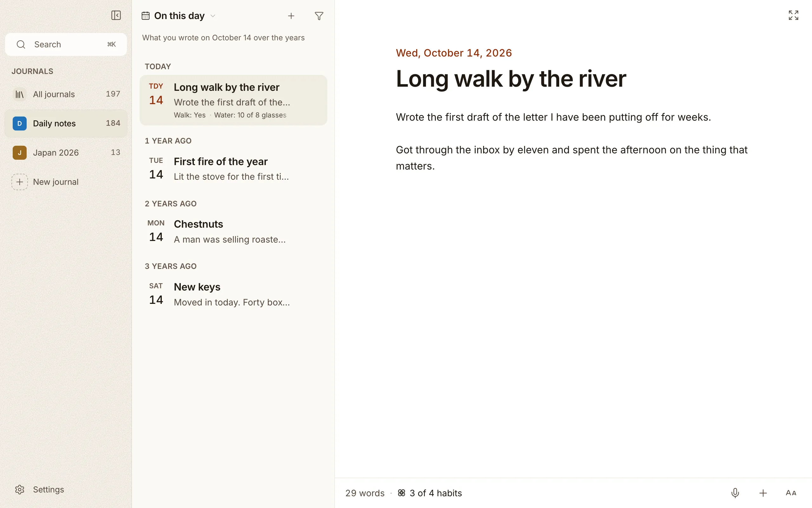Open the New keys entry
Viewport: 812px width, 508px height.
click(233, 294)
